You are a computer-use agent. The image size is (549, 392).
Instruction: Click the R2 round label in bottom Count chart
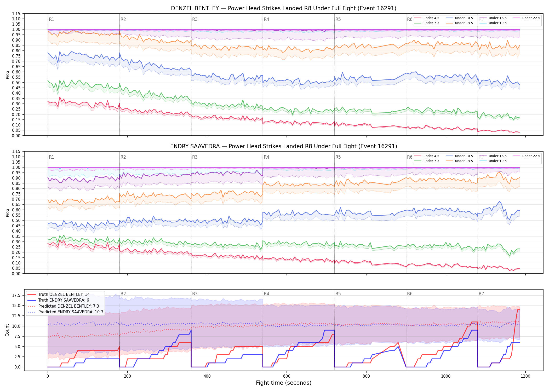pos(123,294)
